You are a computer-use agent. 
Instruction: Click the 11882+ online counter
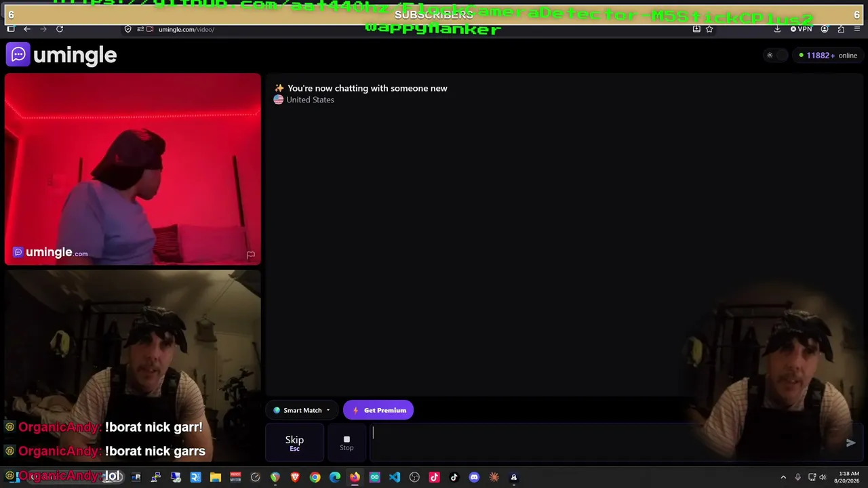tap(828, 56)
